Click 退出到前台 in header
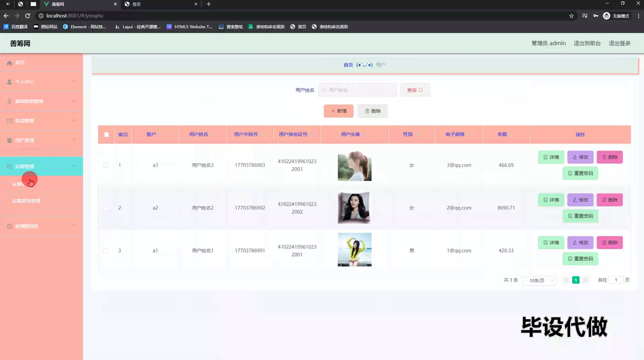Screen dimensions: 644x360 (587, 43)
